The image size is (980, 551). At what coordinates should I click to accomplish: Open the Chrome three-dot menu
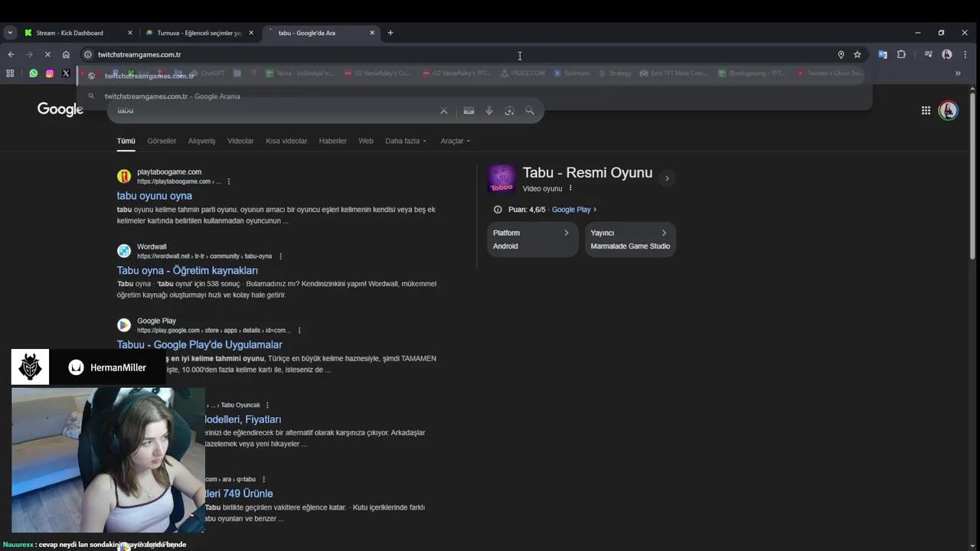965,54
